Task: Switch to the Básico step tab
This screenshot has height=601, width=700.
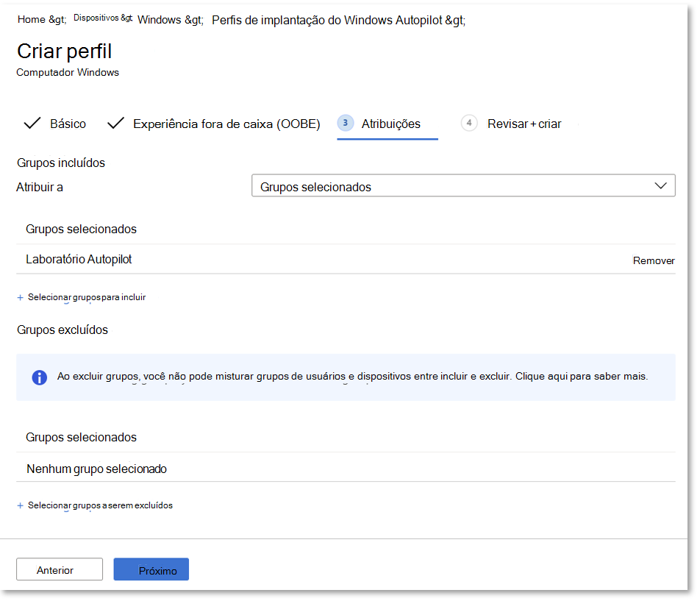Action: (68, 124)
